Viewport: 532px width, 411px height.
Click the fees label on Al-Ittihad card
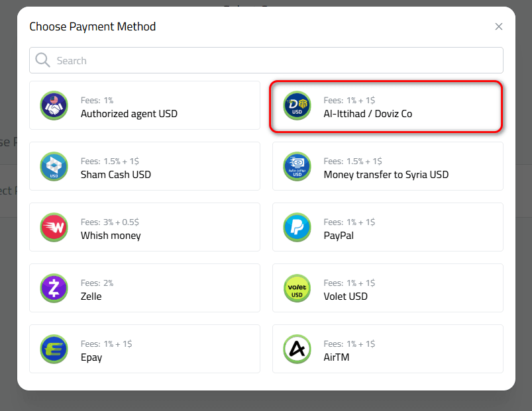tap(349, 101)
